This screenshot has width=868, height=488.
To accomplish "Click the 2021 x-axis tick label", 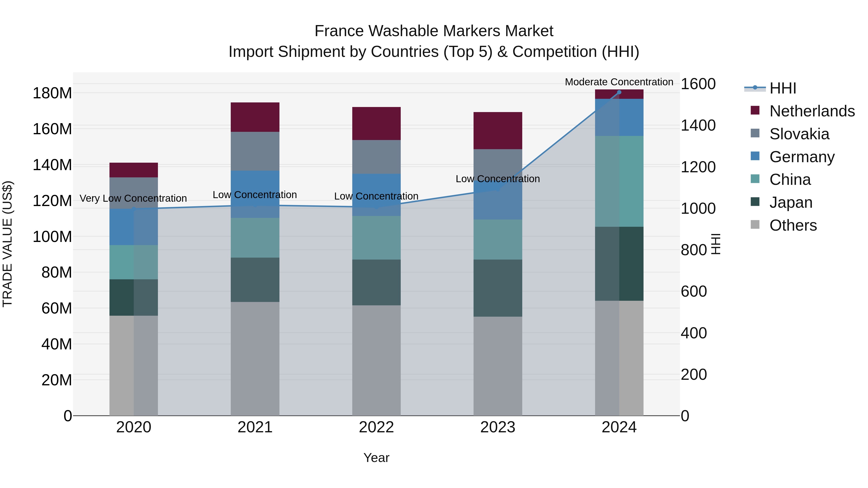I will click(x=255, y=427).
